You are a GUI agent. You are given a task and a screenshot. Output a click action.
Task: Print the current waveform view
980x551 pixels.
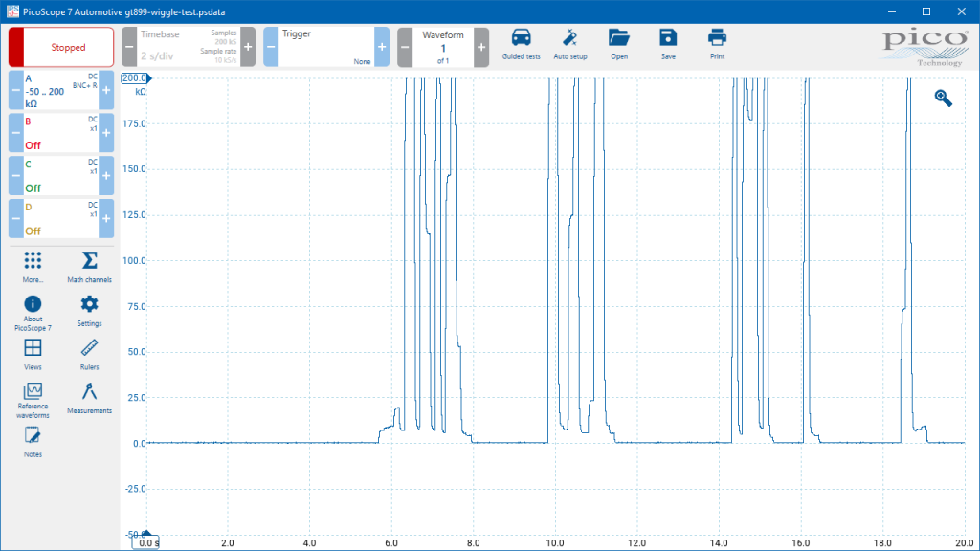click(x=717, y=45)
